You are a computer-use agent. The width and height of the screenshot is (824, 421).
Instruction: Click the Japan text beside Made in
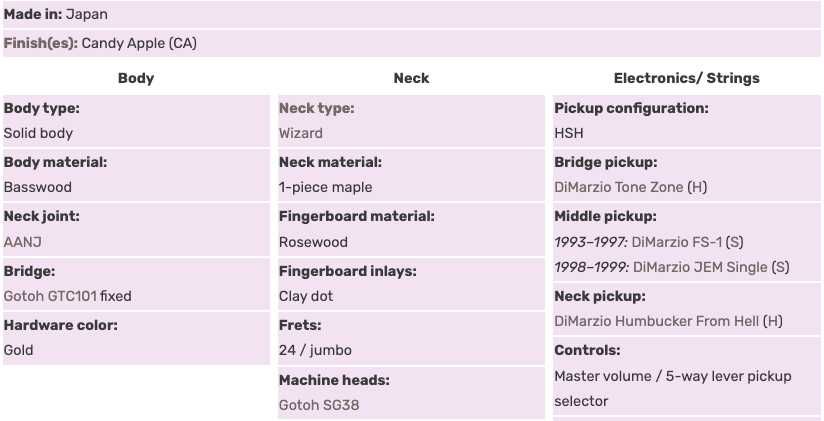tap(86, 15)
